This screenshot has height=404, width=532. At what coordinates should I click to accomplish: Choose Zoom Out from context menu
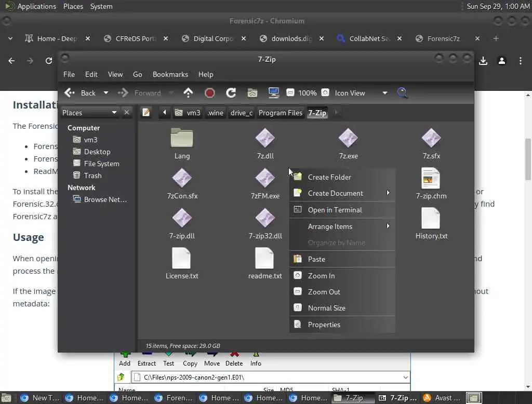[x=342, y=292]
